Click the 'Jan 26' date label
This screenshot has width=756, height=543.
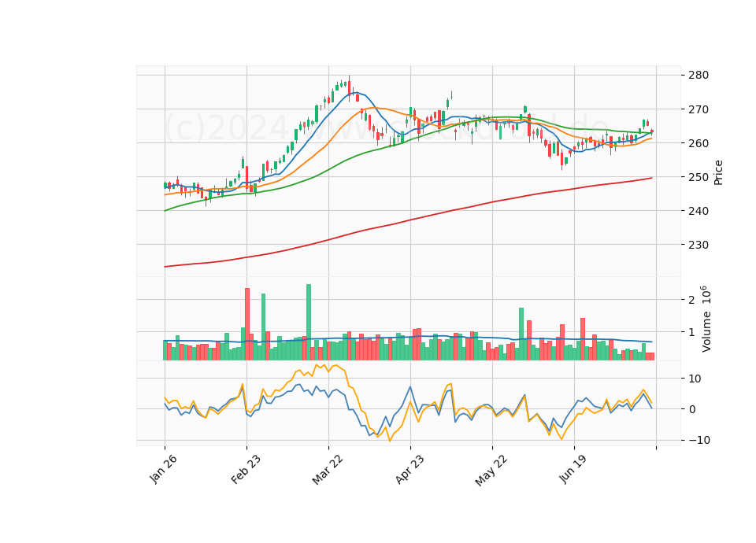(x=164, y=469)
